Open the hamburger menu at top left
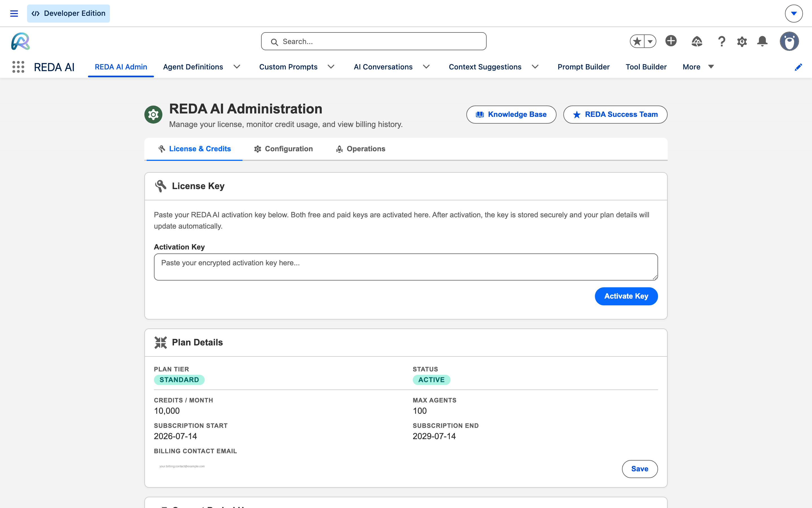 coord(14,14)
